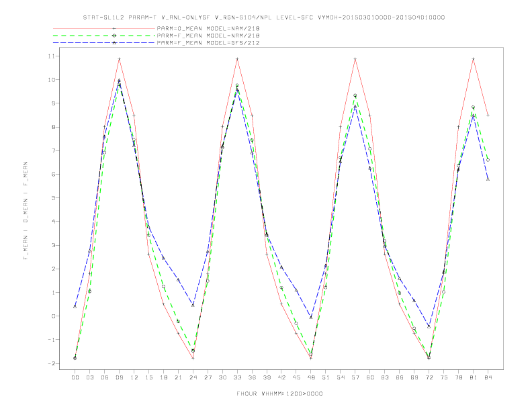Click the red plus peak marker at hour 33
The image size is (532, 411).
tap(237, 59)
